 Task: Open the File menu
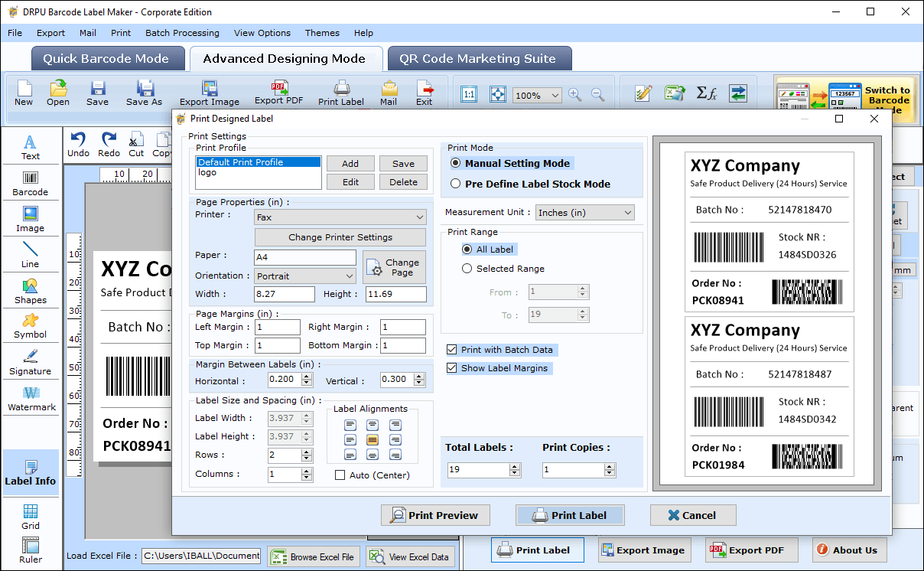(x=15, y=33)
